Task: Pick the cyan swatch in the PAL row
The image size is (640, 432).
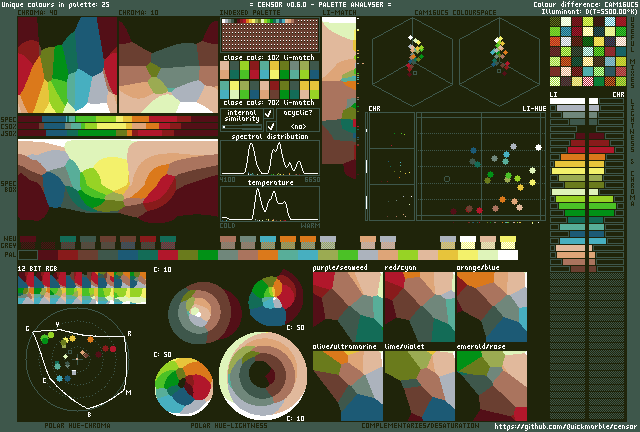Action: point(308,255)
